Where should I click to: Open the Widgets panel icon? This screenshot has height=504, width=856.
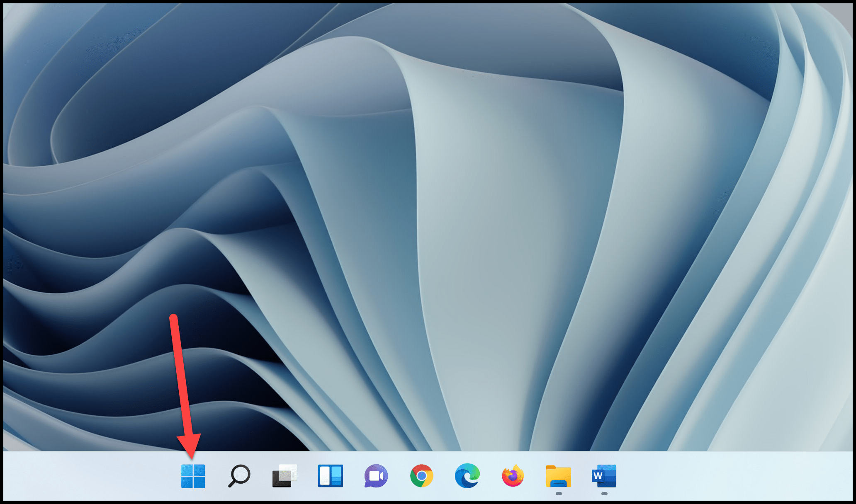pos(330,476)
